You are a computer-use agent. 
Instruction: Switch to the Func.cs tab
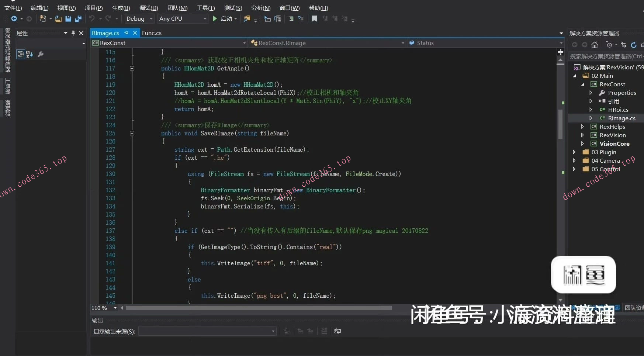click(x=152, y=33)
